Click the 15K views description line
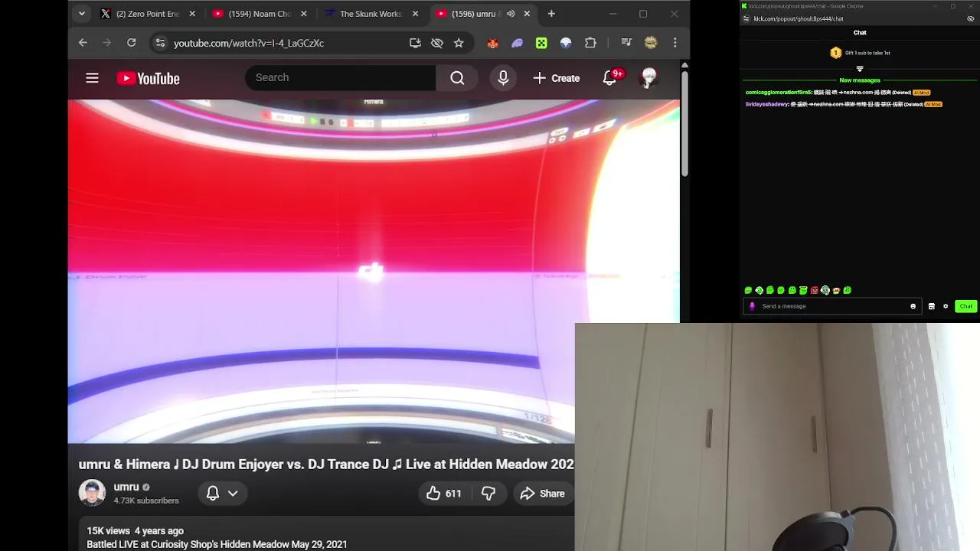980x551 pixels. tap(136, 530)
